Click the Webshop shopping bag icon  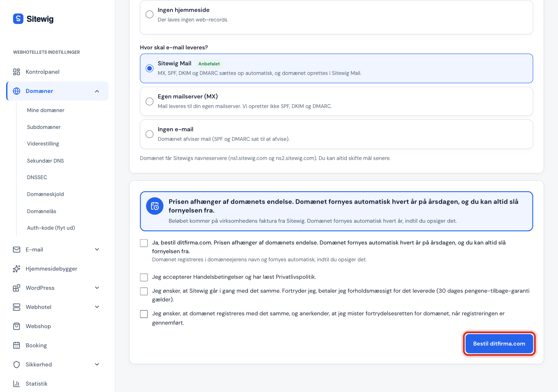click(17, 326)
